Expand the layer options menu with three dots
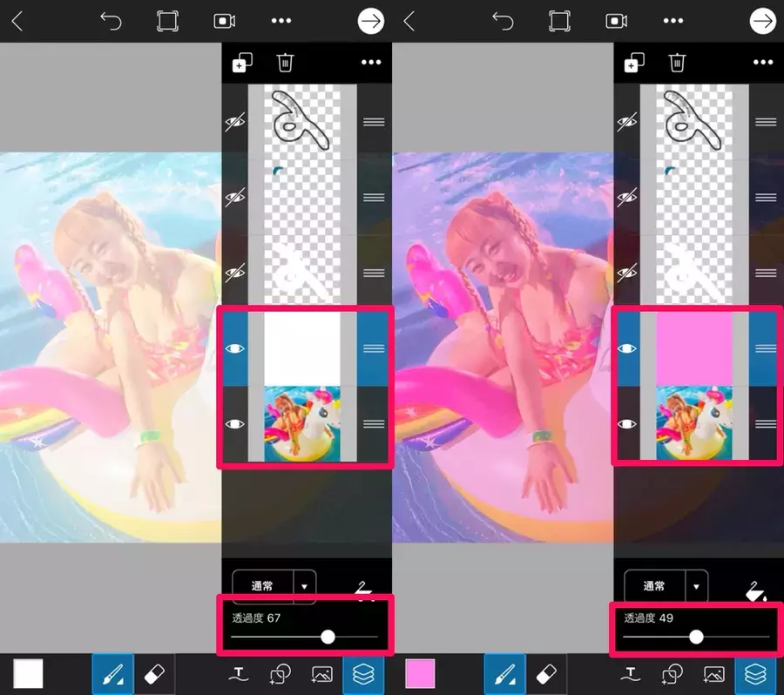 pyautogui.click(x=371, y=62)
